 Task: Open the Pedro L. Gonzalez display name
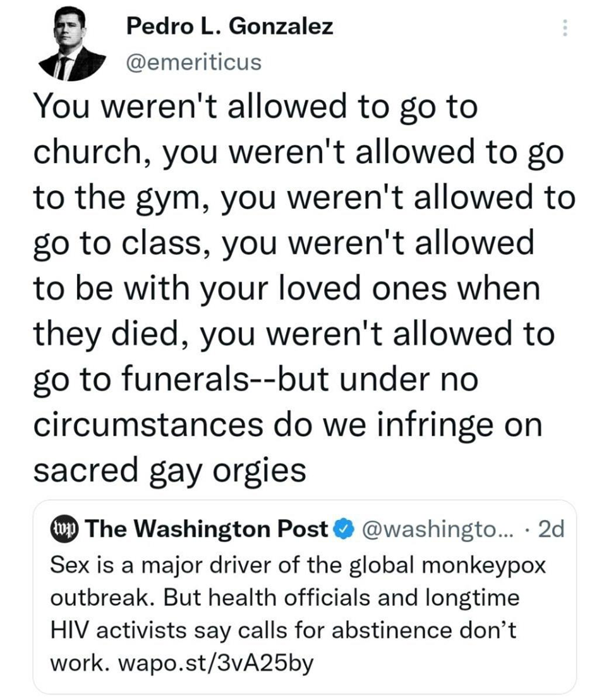coord(229,27)
